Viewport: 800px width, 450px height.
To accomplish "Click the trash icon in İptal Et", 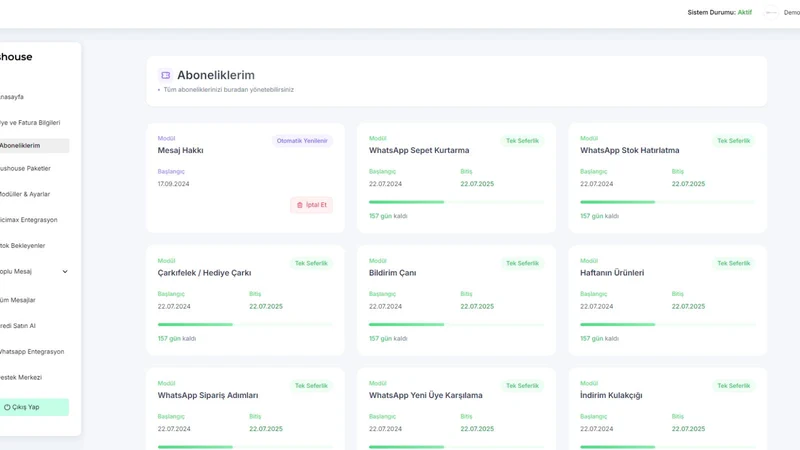I will point(299,205).
